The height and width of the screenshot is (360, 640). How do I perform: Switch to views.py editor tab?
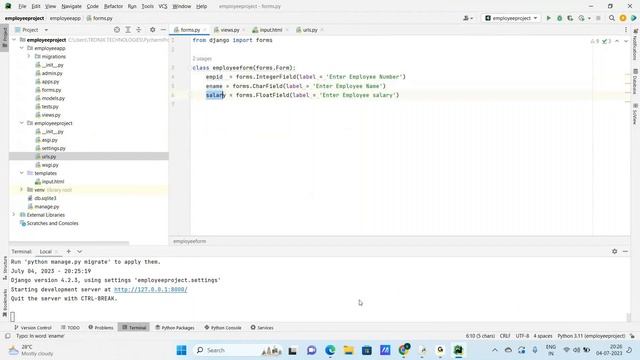point(229,30)
